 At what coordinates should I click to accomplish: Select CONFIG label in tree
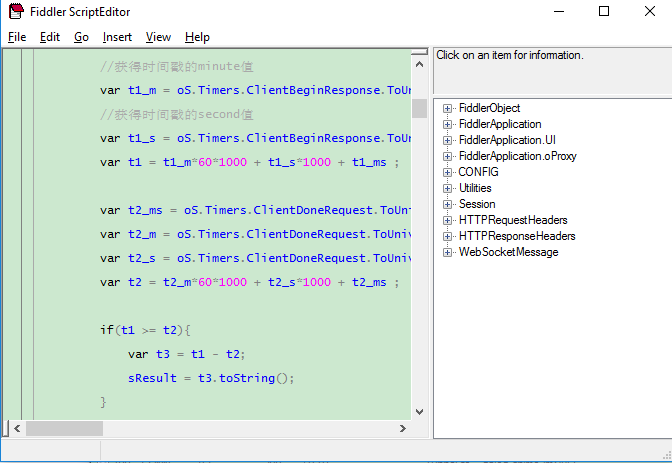pos(478,172)
